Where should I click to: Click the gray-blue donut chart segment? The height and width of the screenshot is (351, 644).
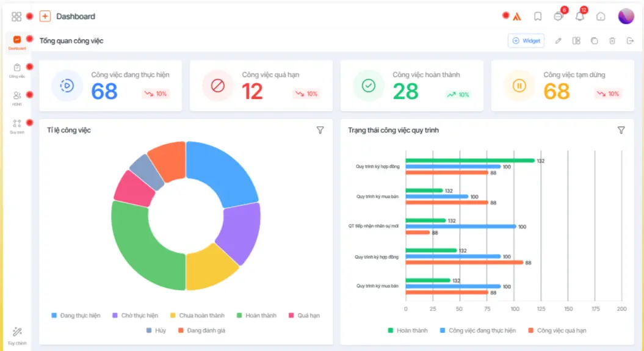(x=148, y=172)
